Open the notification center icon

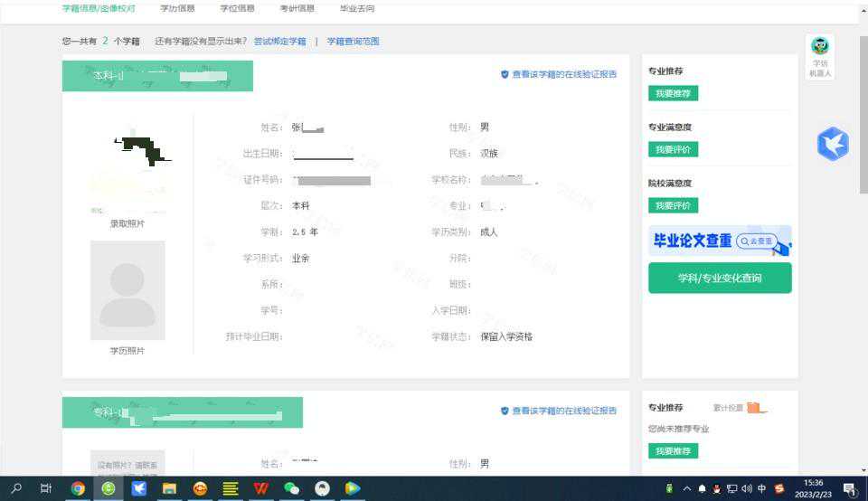pos(849,489)
